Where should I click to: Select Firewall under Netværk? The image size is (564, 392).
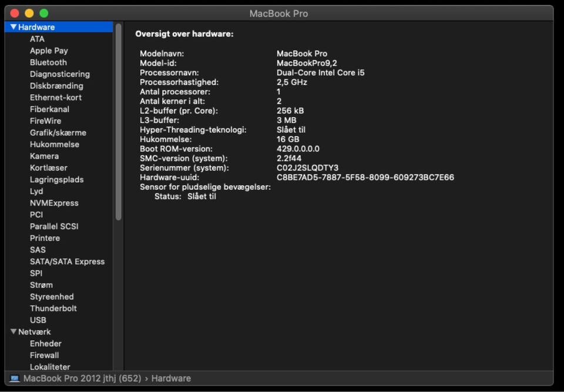[44, 356]
